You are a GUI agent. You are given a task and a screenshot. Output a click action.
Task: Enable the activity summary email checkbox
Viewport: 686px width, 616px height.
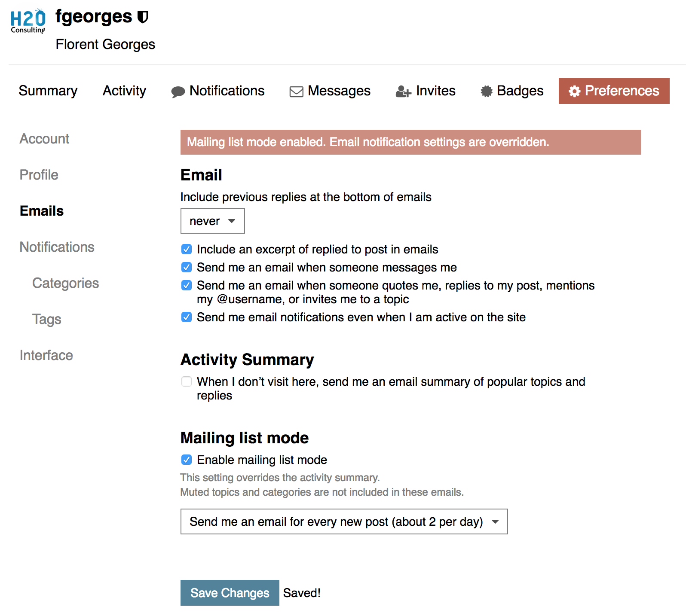tap(187, 381)
